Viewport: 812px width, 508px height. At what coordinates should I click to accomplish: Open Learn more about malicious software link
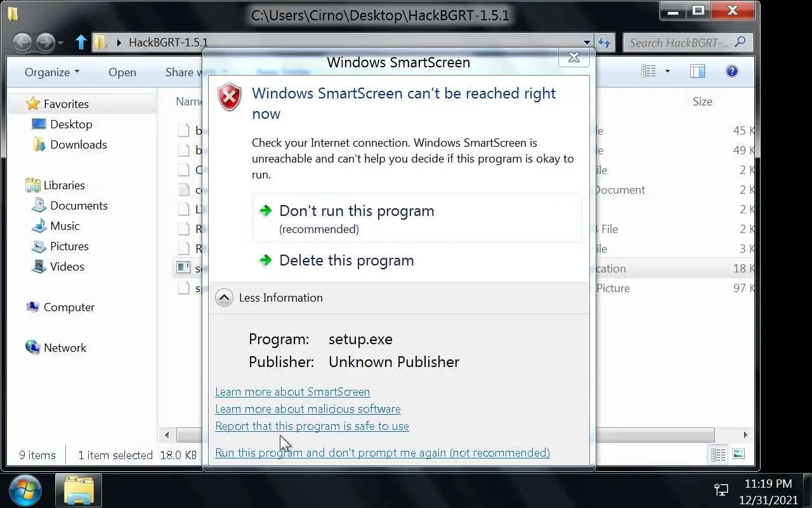308,409
